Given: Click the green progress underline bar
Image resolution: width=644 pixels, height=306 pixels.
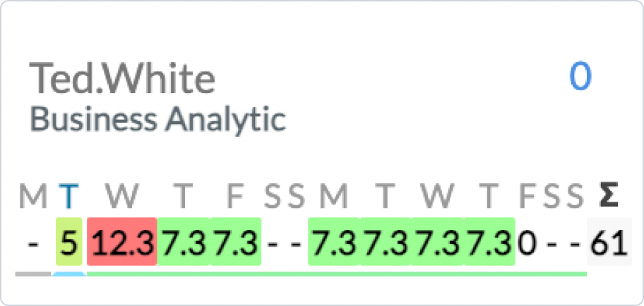Looking at the screenshot, I should pos(336,273).
